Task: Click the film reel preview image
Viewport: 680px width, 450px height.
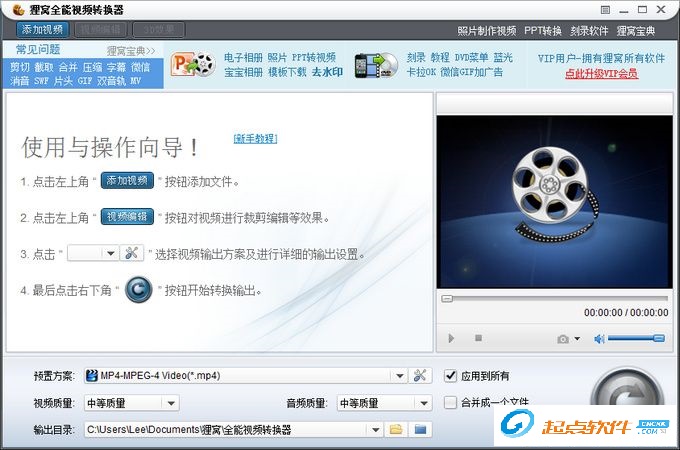Action: tap(555, 202)
